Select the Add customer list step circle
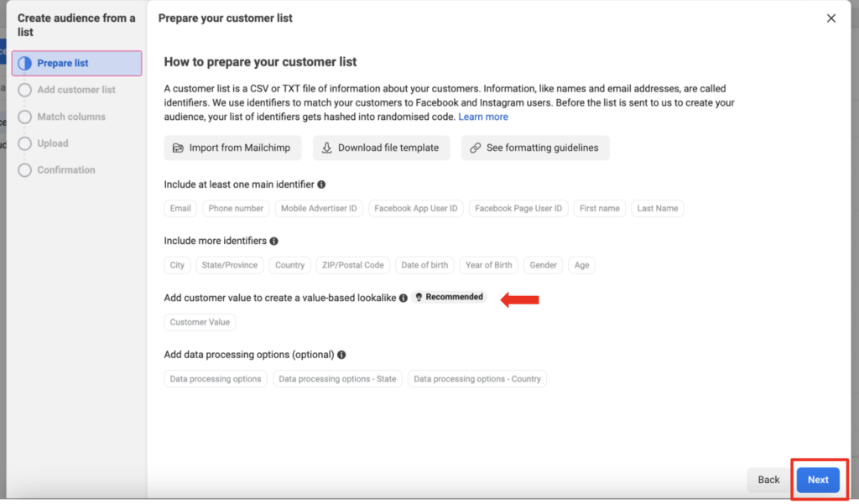Screen dimensions: 859x504 click(x=24, y=90)
